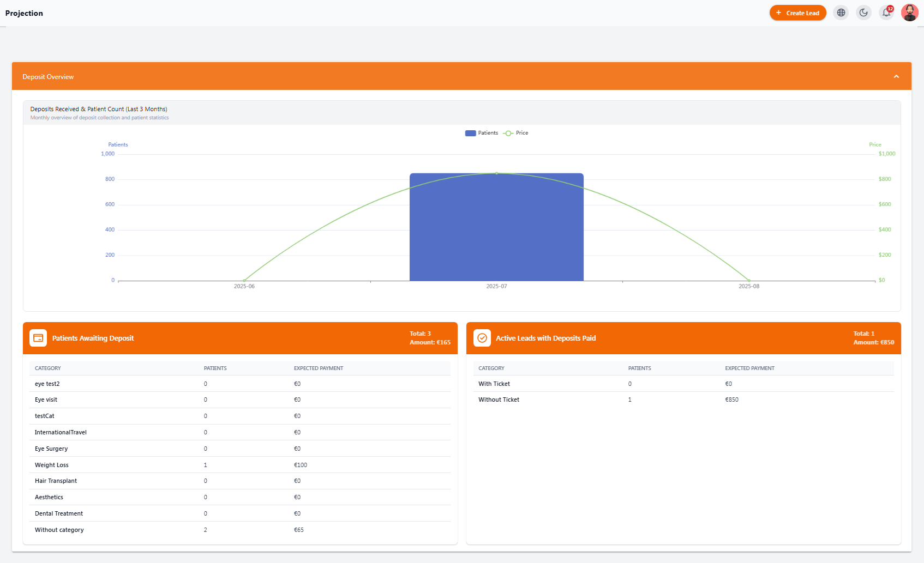Select the With Ticket row
This screenshot has width=924, height=563.
pos(683,384)
